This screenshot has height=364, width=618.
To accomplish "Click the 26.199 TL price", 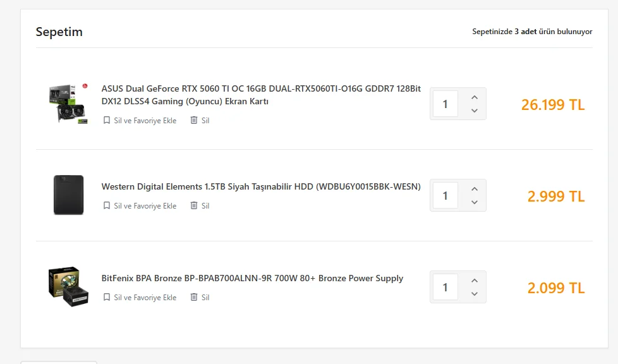I will click(553, 105).
